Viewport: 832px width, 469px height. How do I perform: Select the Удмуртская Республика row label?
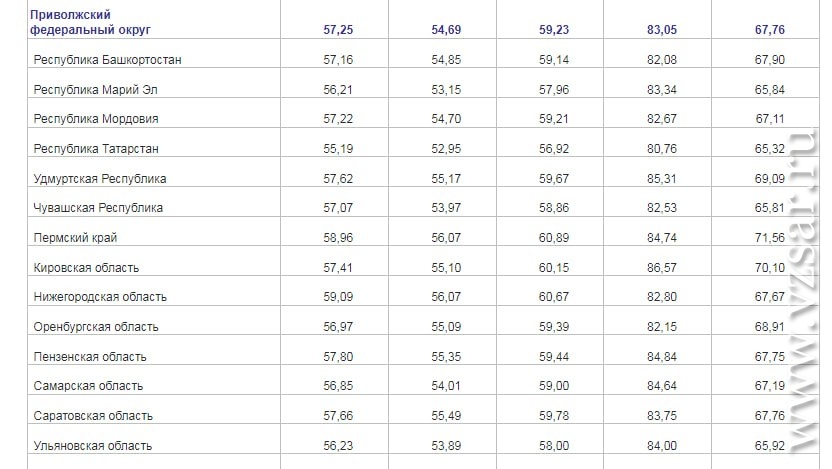tap(100, 179)
